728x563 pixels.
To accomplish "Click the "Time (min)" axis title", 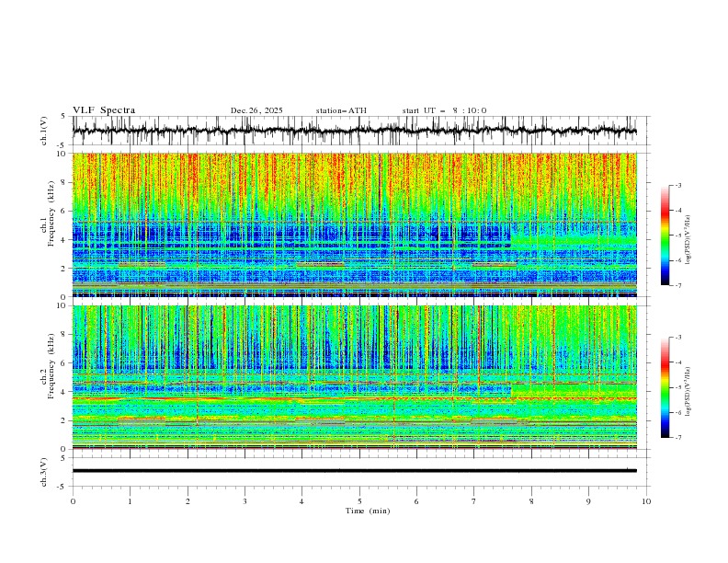I will [x=368, y=511].
